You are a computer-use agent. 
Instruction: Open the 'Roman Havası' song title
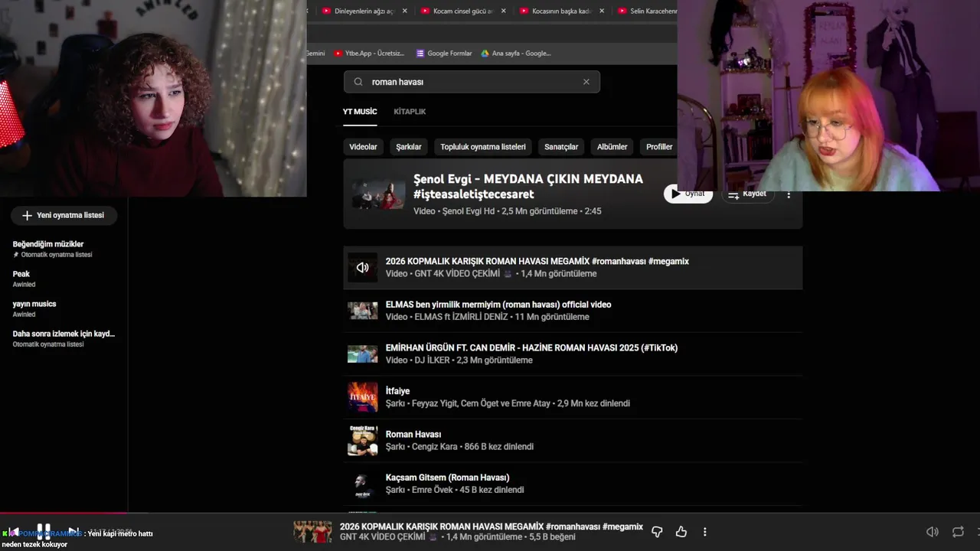[413, 435]
